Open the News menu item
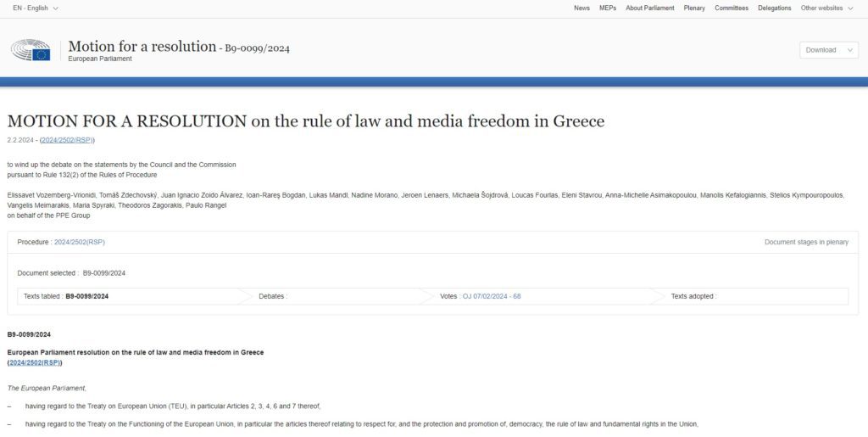868x437 pixels. 581,8
